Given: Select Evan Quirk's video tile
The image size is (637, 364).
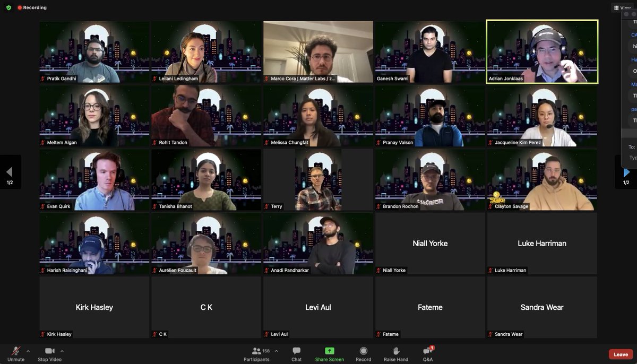Looking at the screenshot, I should point(94,180).
